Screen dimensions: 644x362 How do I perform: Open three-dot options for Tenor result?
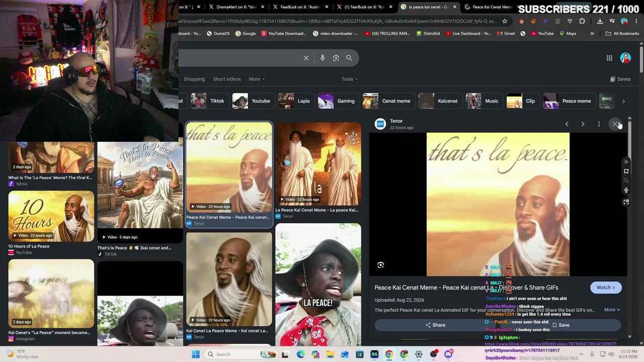599,124
